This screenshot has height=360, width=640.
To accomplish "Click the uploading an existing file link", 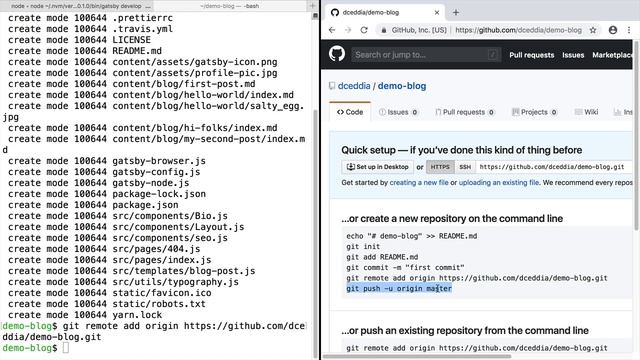I will [499, 182].
